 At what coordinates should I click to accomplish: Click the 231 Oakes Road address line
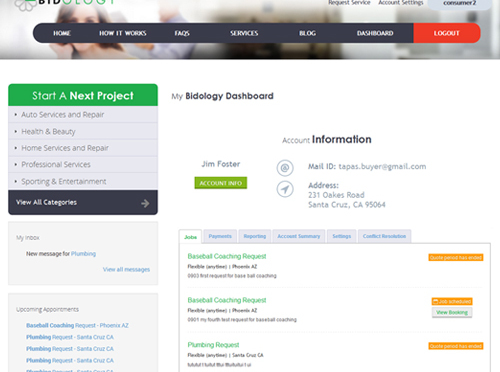(x=336, y=195)
